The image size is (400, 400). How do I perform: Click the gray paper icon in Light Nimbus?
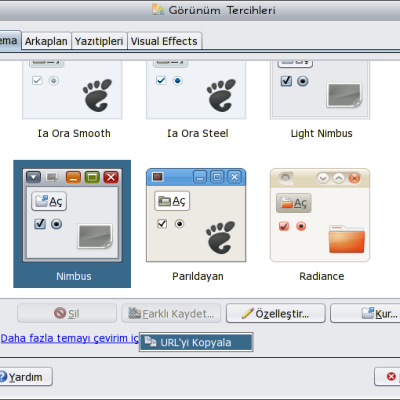pos(344,95)
